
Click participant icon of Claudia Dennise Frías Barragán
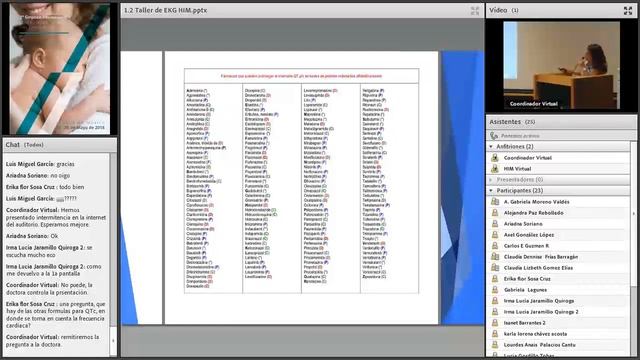(495, 257)
